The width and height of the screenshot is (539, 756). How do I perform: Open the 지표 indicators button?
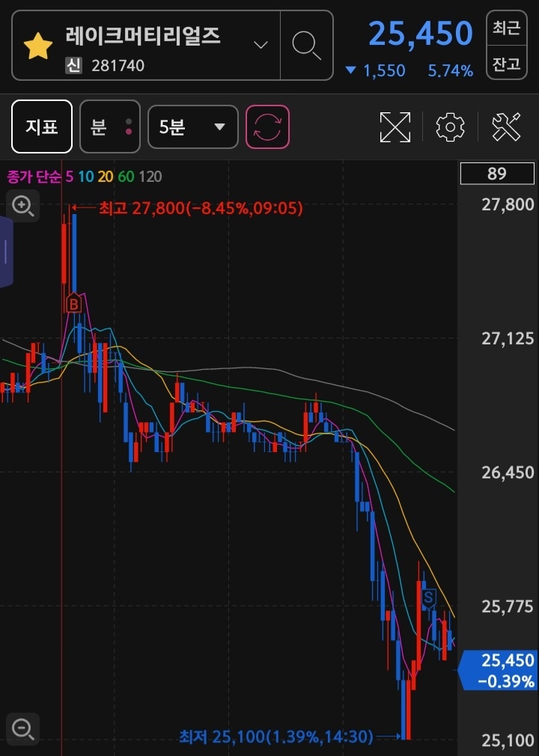(42, 126)
